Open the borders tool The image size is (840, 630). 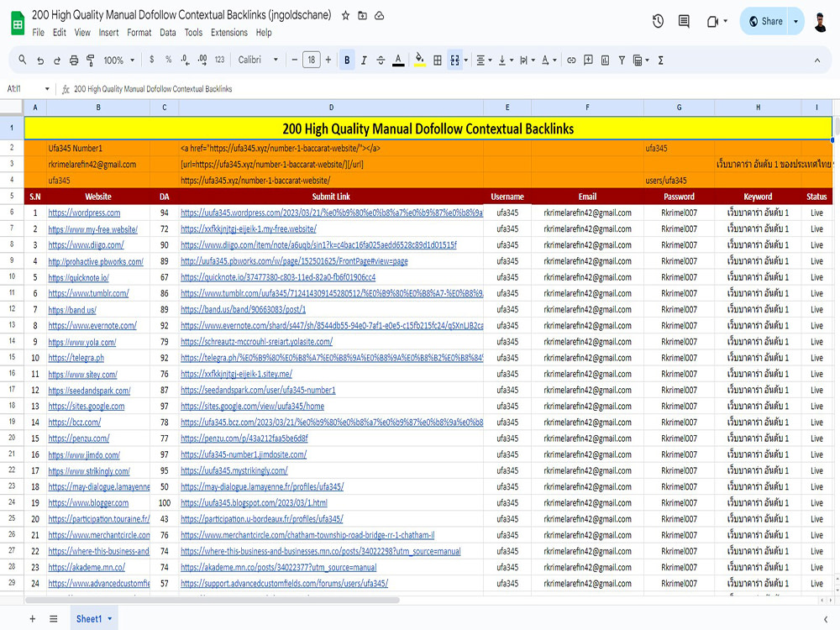437,60
